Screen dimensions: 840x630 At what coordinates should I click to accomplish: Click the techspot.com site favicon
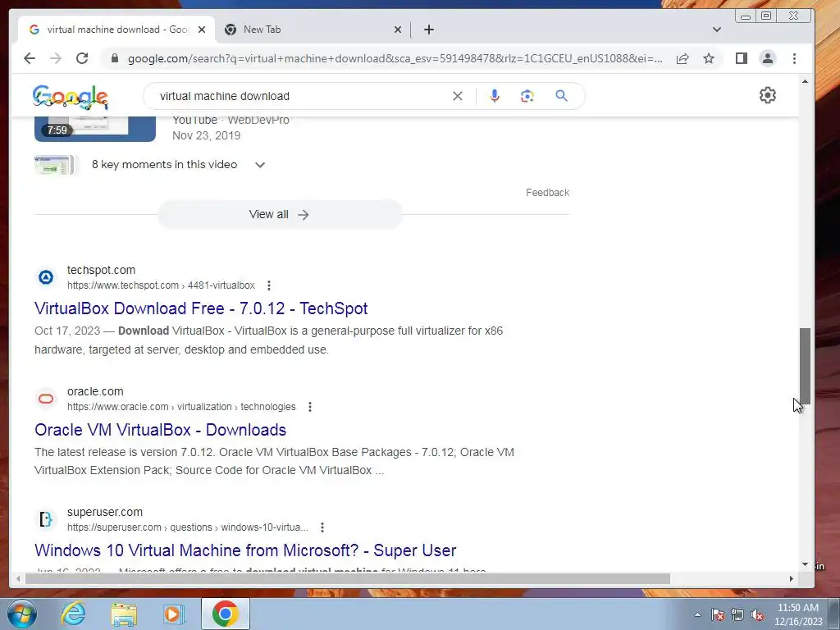46,277
